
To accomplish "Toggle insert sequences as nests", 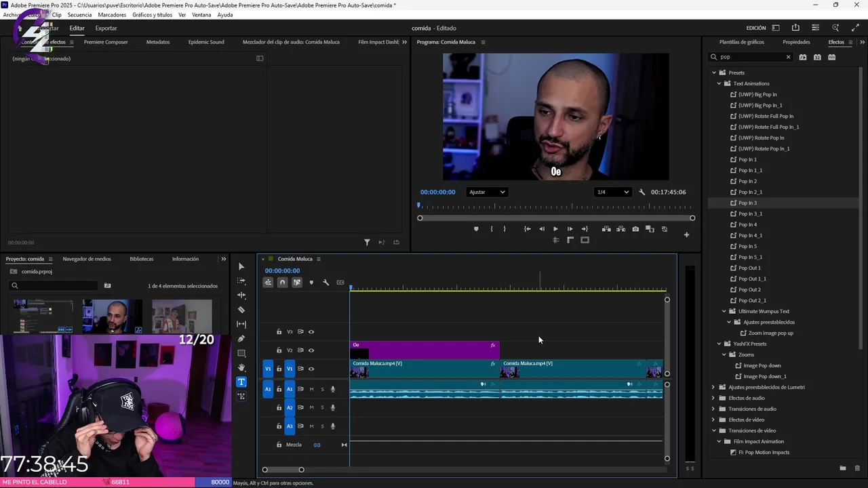I will pyautogui.click(x=268, y=283).
